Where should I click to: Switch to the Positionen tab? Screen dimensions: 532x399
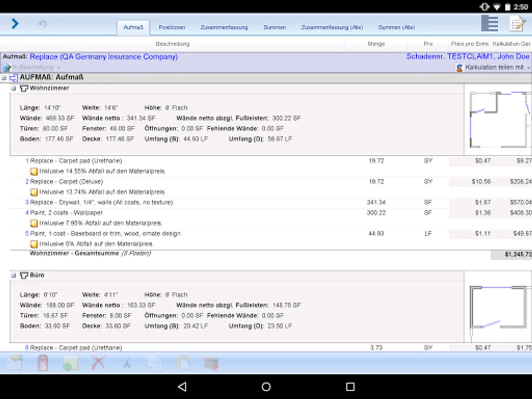tap(172, 27)
